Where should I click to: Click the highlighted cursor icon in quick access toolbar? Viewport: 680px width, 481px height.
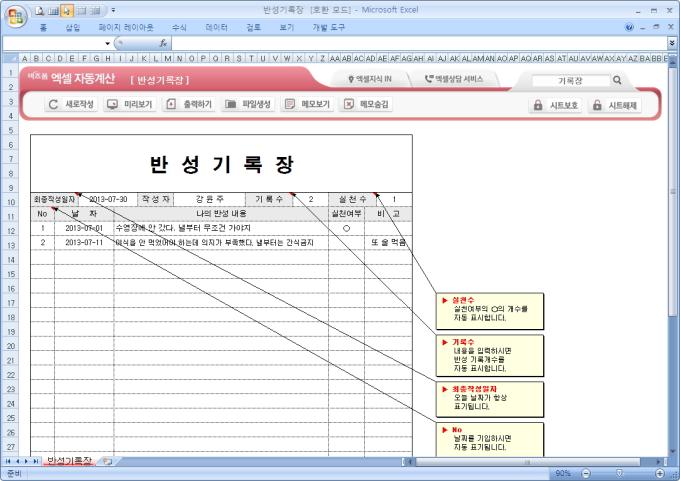coord(67,10)
